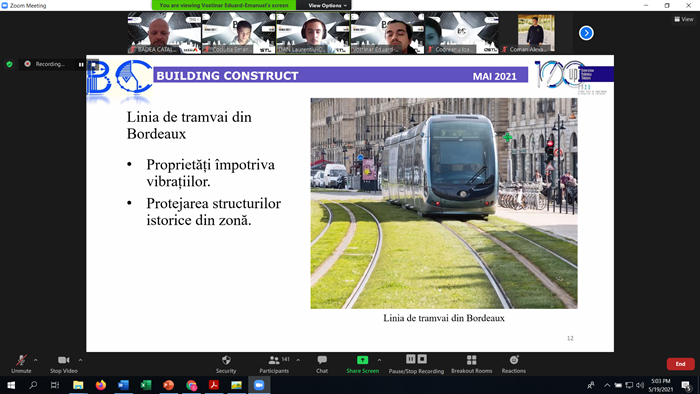Pause recording next to Recording indicator
This screenshot has height=394, width=700.
point(81,64)
